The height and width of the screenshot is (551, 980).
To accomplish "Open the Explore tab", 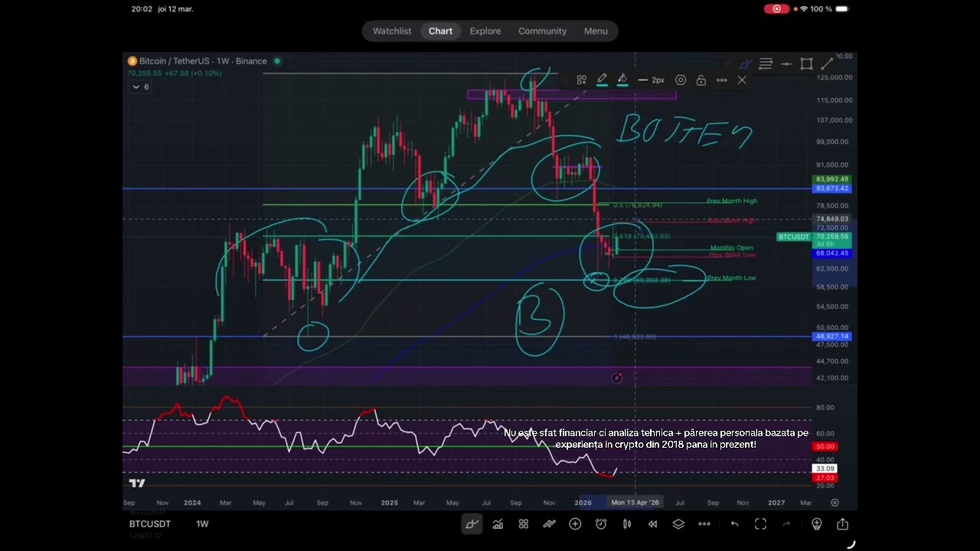I will click(485, 31).
